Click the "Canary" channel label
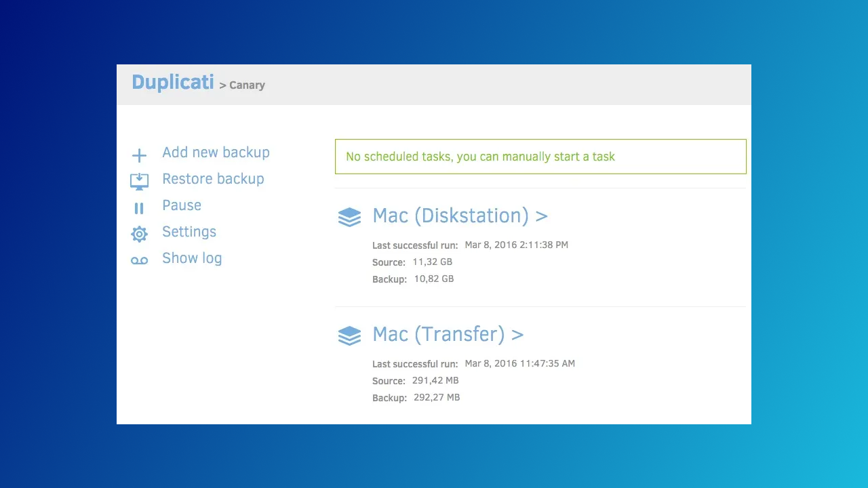The height and width of the screenshot is (488, 868). (x=247, y=85)
